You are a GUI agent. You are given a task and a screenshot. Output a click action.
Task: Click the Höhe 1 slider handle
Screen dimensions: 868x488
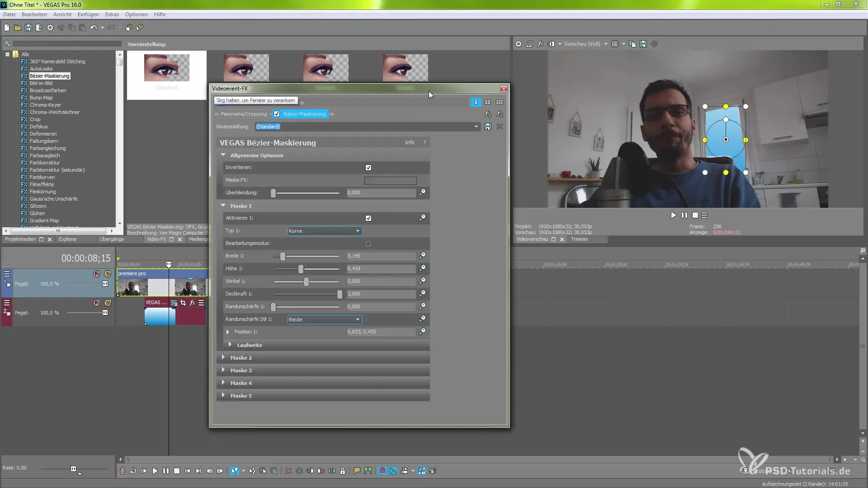(x=301, y=269)
